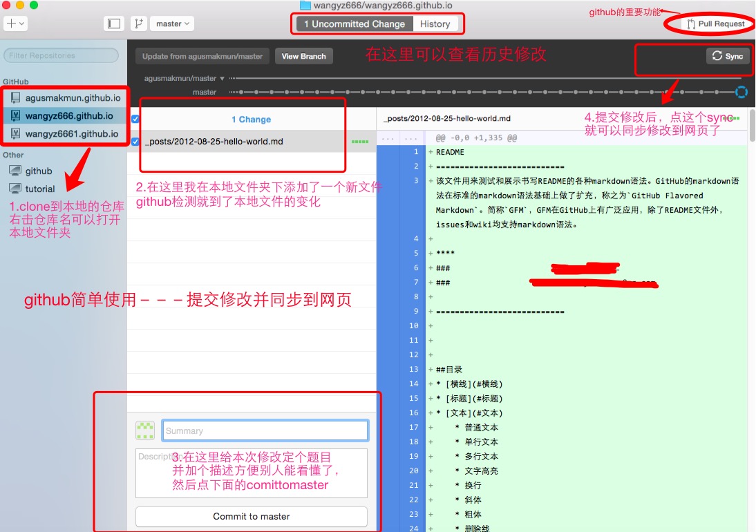This screenshot has width=756, height=532.
Task: Click the [横线](#横线) diff line
Action: [x=470, y=384]
